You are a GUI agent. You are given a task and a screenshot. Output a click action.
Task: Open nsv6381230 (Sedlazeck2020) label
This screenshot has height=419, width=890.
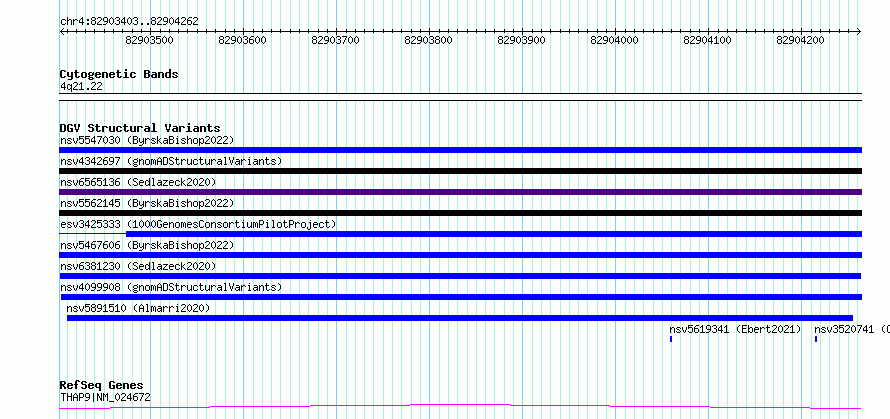(138, 266)
